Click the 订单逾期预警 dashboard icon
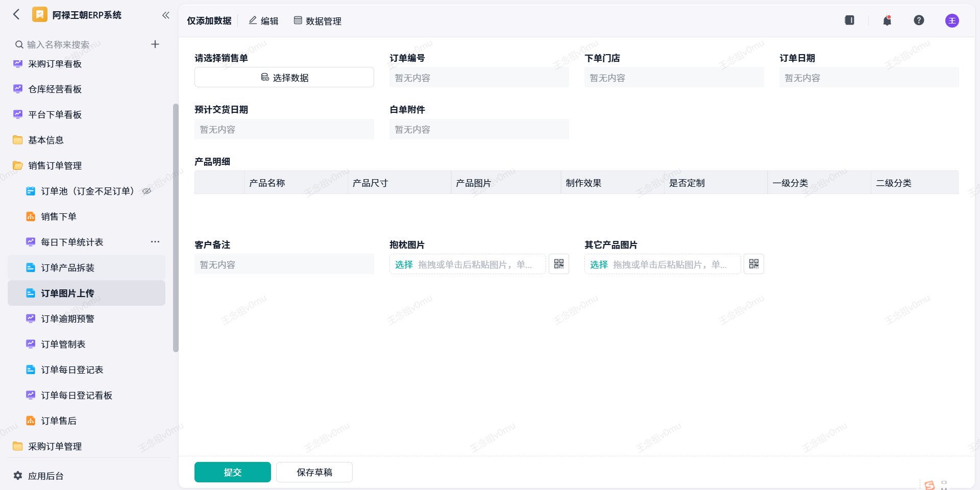 [x=31, y=319]
